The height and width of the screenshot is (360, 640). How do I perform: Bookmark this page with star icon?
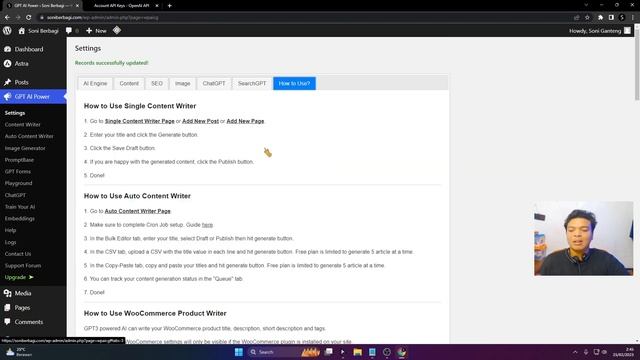pyautogui.click(x=587, y=18)
